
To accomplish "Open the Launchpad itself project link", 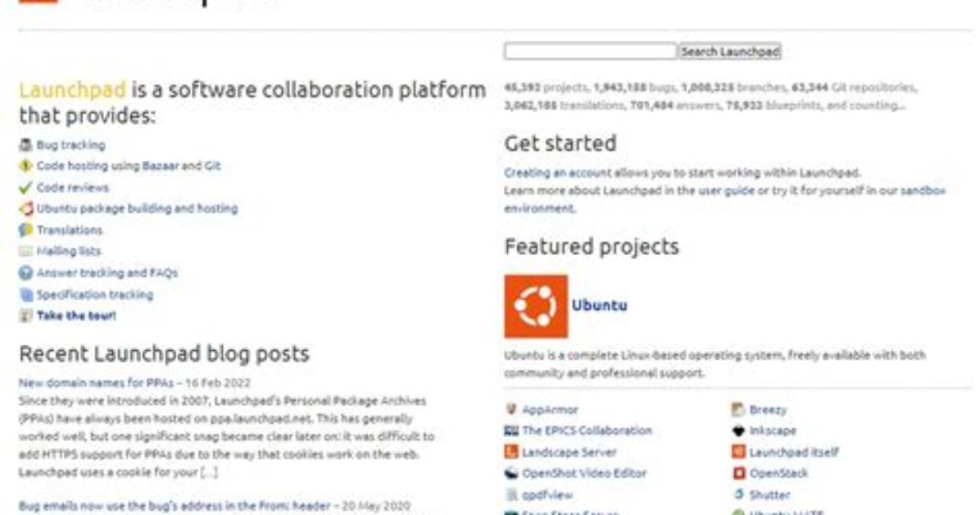I will tap(794, 452).
